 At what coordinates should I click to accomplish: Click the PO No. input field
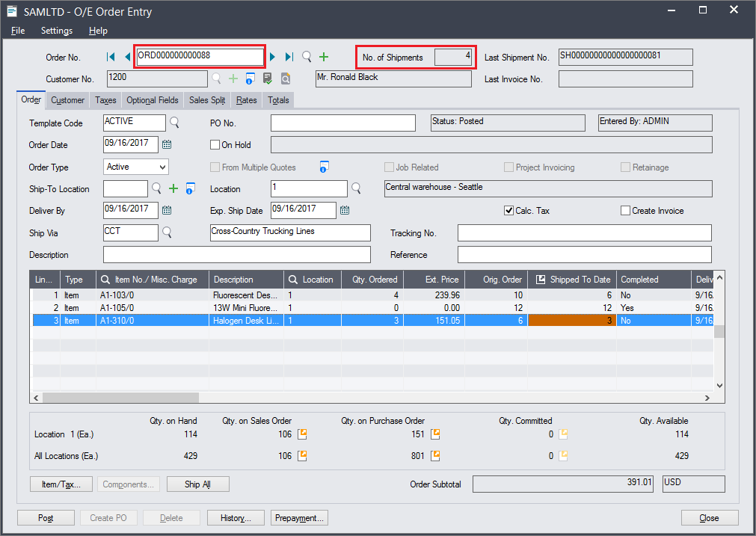point(342,123)
